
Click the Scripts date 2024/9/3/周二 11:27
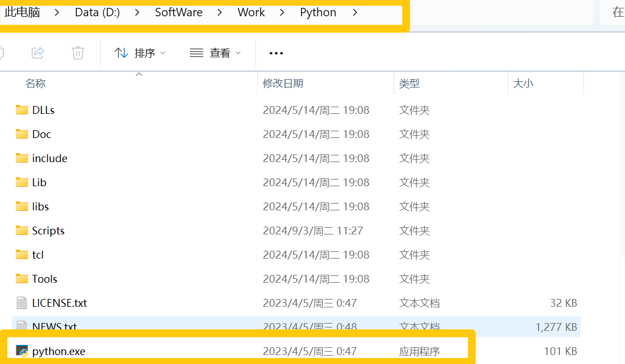[x=313, y=231]
